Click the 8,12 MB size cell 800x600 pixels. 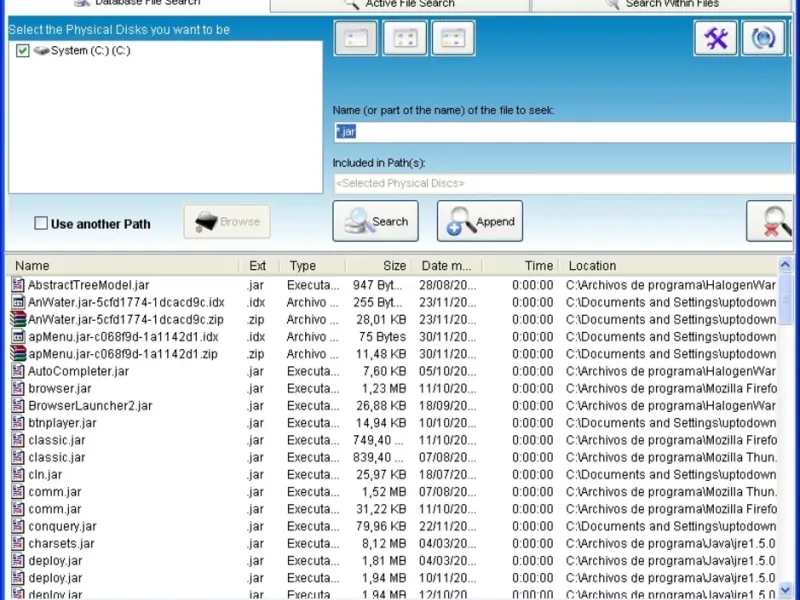point(384,543)
